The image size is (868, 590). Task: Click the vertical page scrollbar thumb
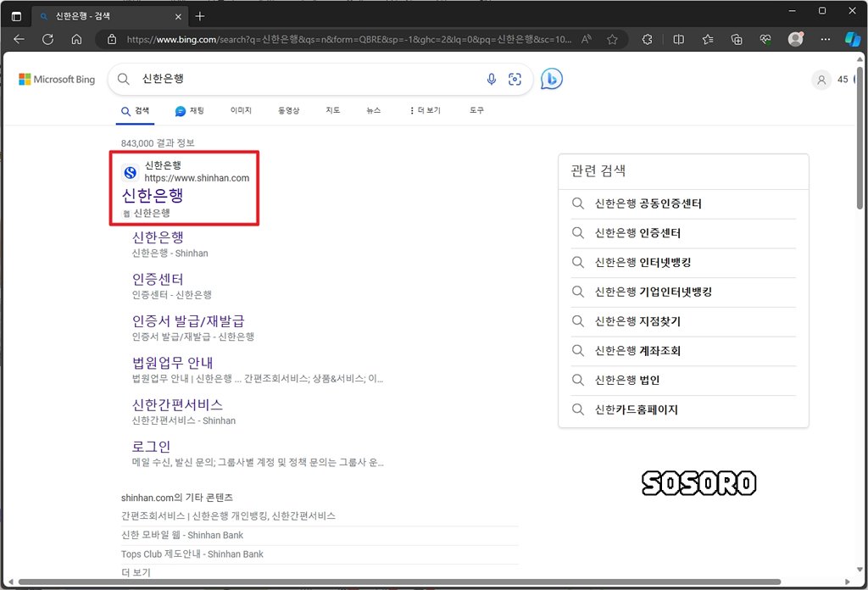pos(860,138)
